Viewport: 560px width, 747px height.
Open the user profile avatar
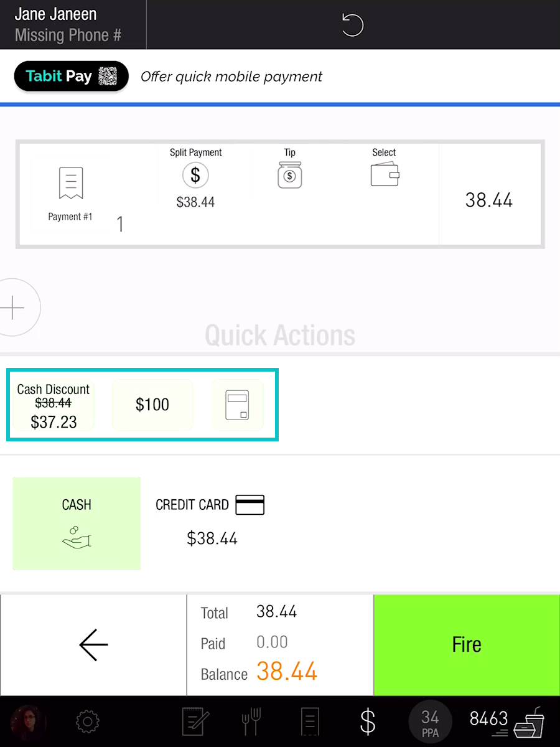(27, 722)
